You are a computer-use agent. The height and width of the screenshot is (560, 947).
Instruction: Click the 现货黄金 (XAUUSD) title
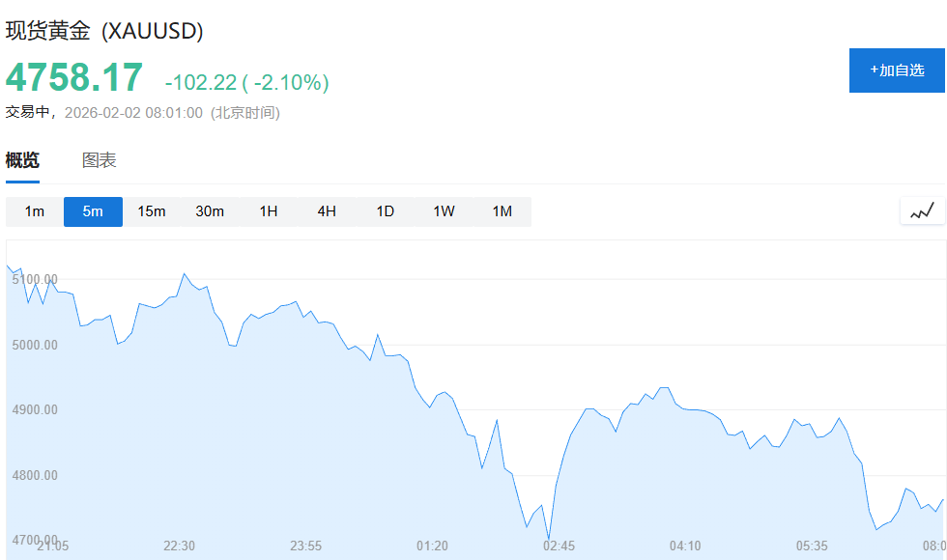104,31
